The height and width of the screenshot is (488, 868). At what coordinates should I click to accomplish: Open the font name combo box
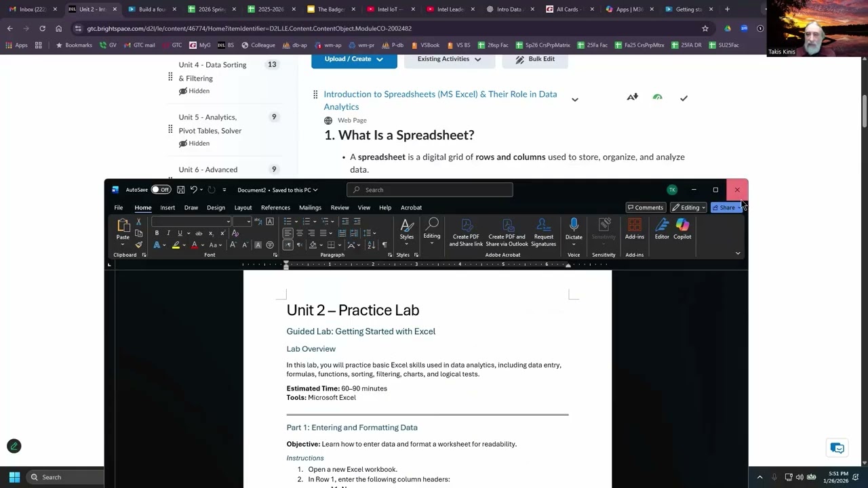pyautogui.click(x=191, y=222)
